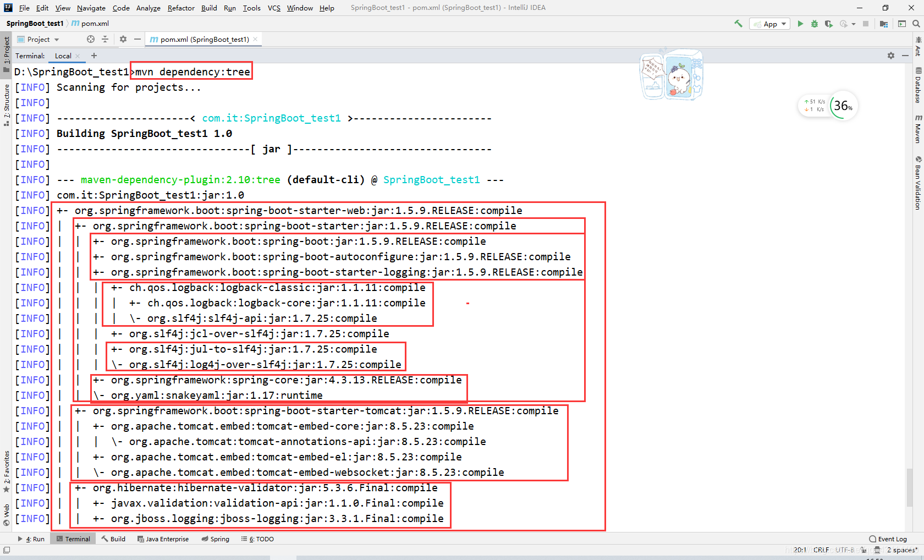
Task: Select the Terminal bottom tab
Action: [73, 539]
